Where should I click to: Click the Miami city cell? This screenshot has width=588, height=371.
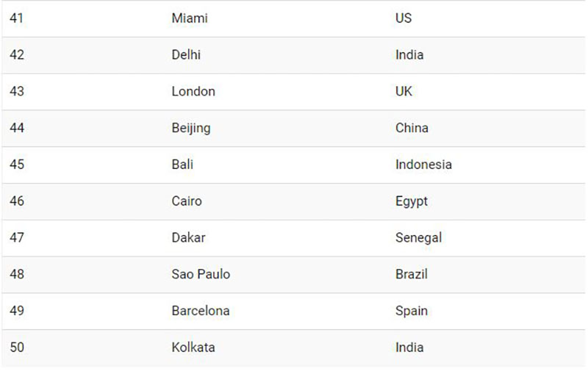[190, 18]
